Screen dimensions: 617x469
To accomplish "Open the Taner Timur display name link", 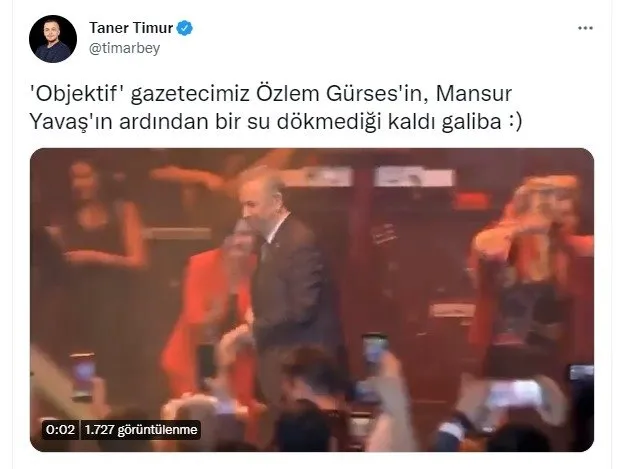I will point(131,28).
